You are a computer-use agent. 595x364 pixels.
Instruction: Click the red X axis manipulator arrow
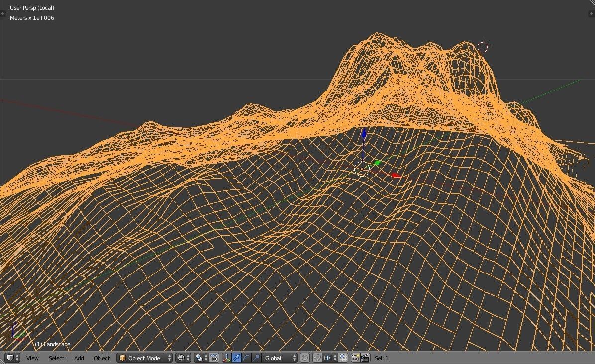click(x=396, y=175)
